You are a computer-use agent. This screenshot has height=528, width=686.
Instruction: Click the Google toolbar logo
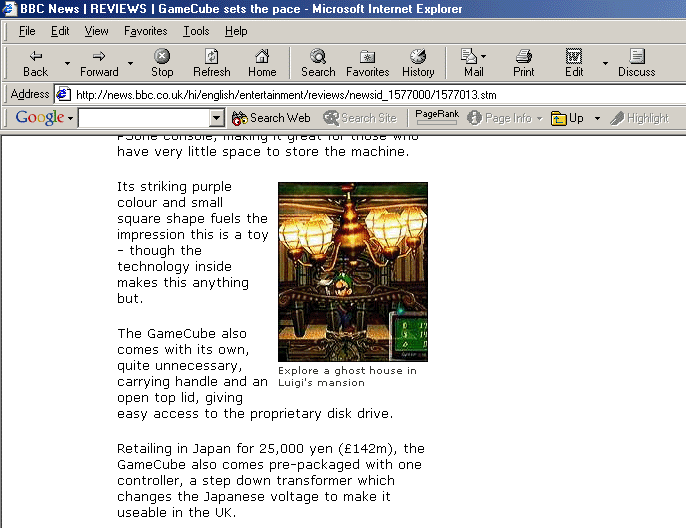click(x=40, y=117)
